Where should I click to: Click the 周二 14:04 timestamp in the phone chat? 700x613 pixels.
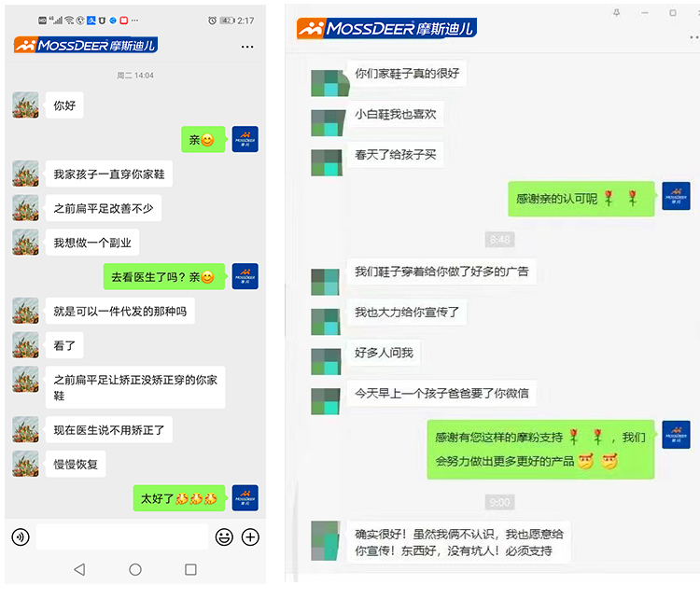(x=134, y=76)
